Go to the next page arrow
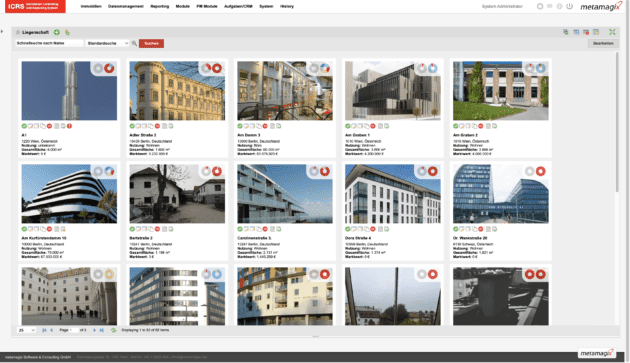Viewport: 630px width, 363px height. point(94,330)
